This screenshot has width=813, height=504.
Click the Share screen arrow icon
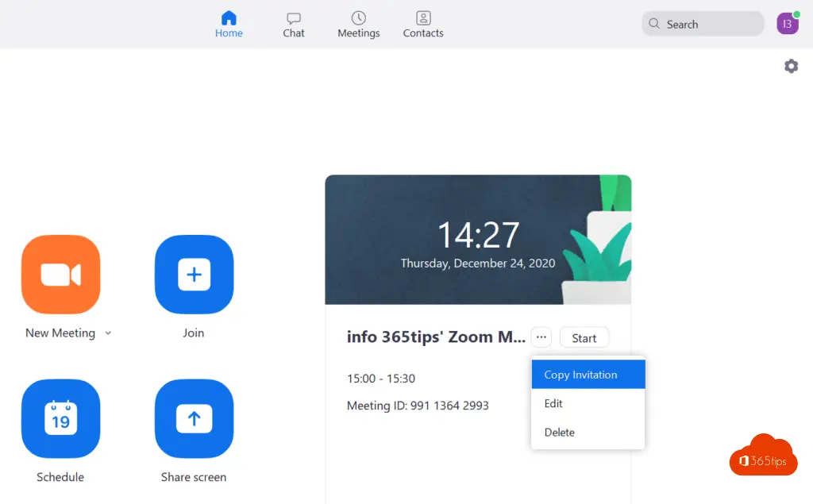click(194, 418)
